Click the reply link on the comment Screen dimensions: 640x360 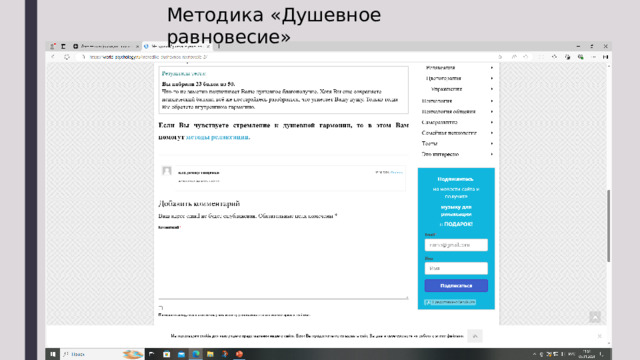click(x=396, y=173)
